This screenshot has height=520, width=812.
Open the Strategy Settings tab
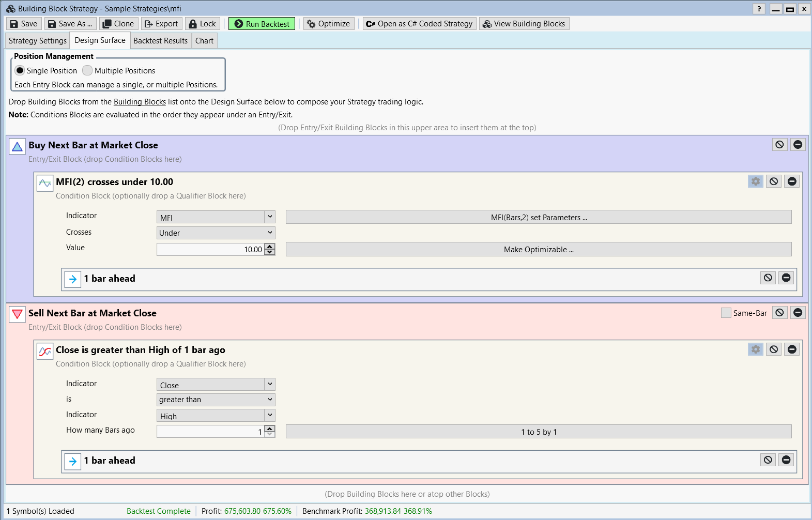tap(38, 41)
